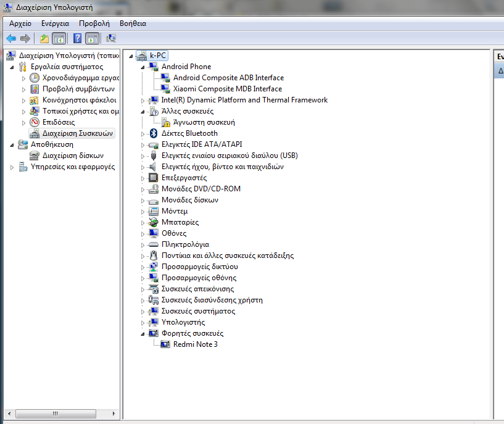Click the Επεξεργαστές processor icon
Image resolution: width=504 pixels, height=424 pixels.
(x=154, y=178)
